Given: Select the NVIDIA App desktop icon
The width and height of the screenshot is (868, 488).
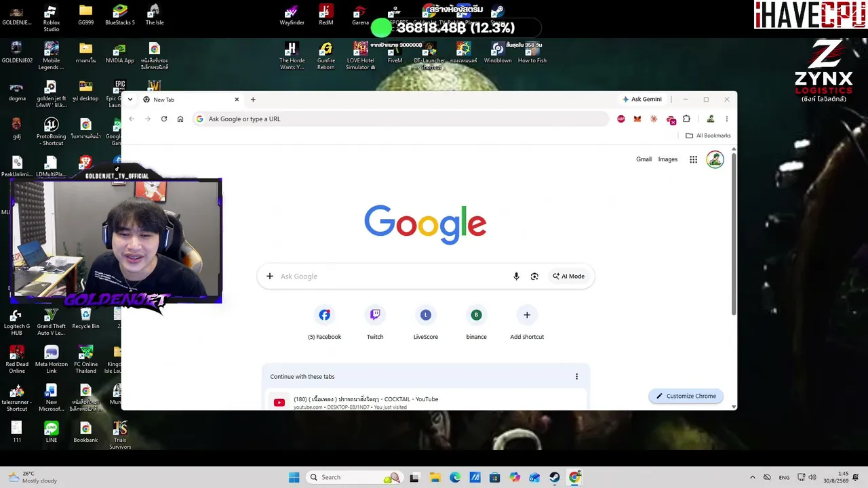Looking at the screenshot, I should pos(120,54).
